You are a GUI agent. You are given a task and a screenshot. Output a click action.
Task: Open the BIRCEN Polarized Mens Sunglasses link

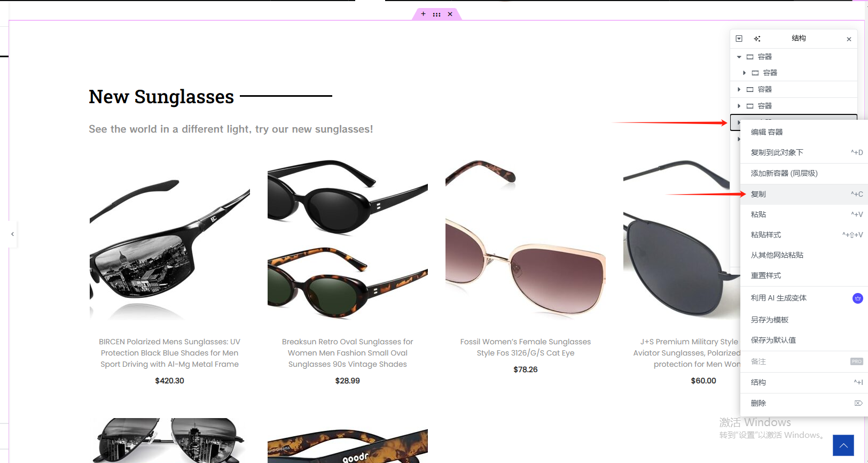point(170,353)
